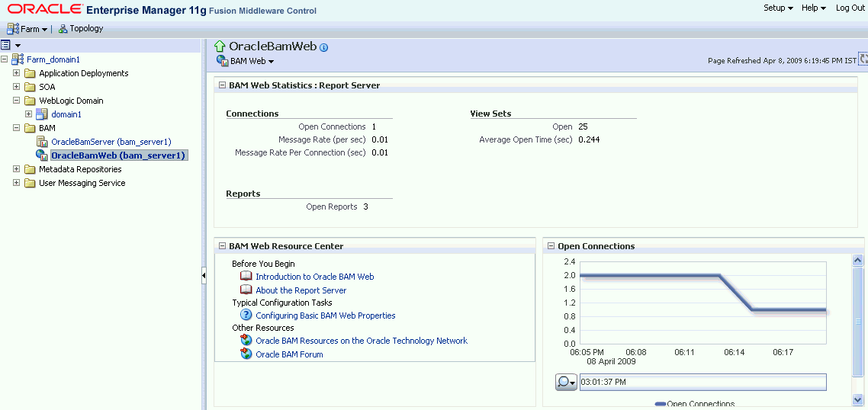Open Introduction to Oracle BAM Web
868x410 pixels.
315,277
